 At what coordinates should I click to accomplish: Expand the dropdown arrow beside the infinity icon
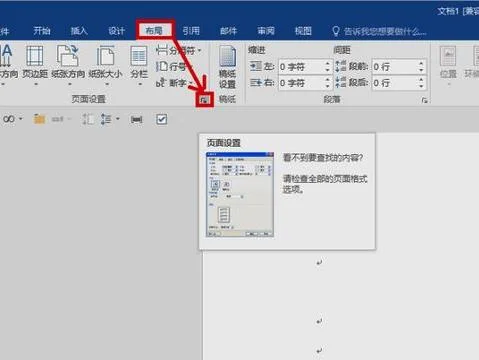coord(21,119)
